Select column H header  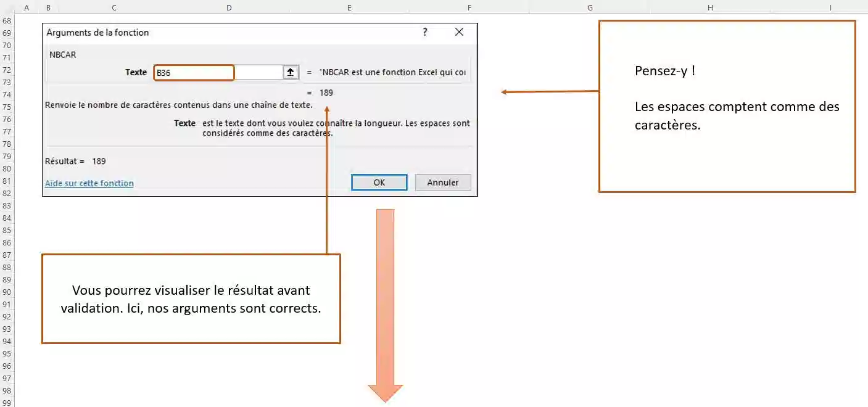[710, 7]
